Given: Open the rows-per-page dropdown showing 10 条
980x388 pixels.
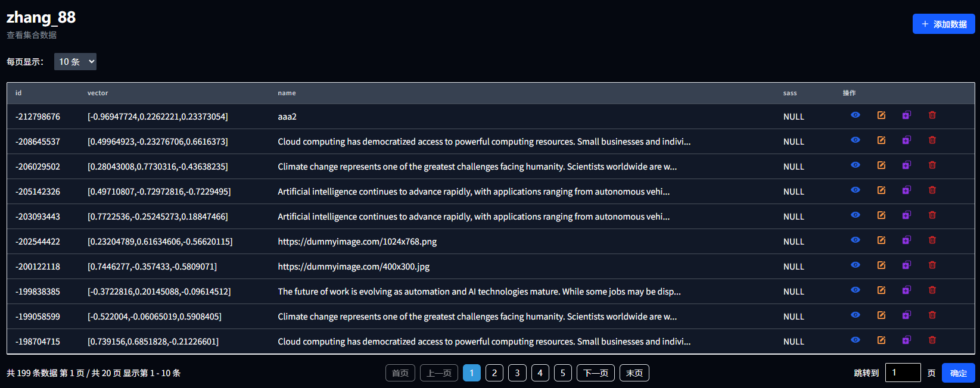Looking at the screenshot, I should tap(75, 62).
